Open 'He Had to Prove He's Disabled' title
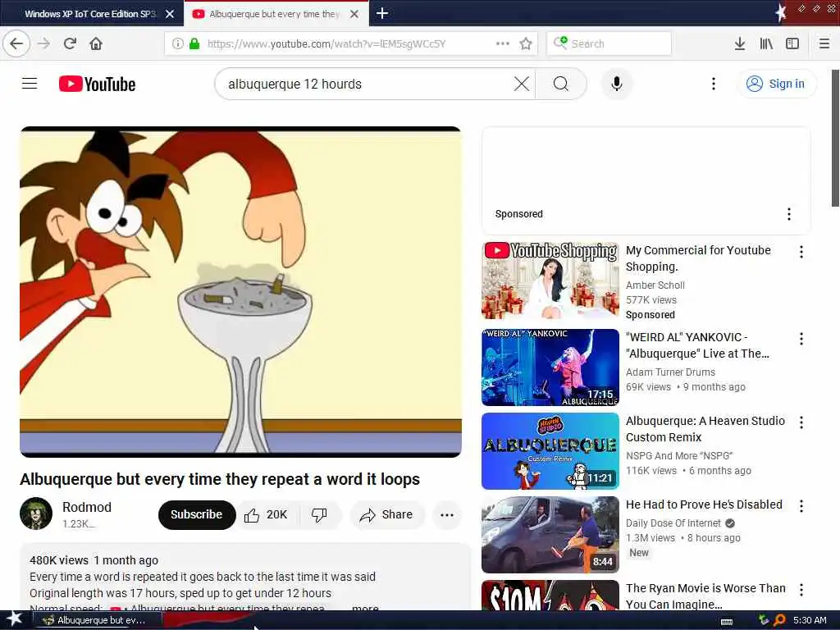Screen dimensions: 840x630 [x=704, y=504]
